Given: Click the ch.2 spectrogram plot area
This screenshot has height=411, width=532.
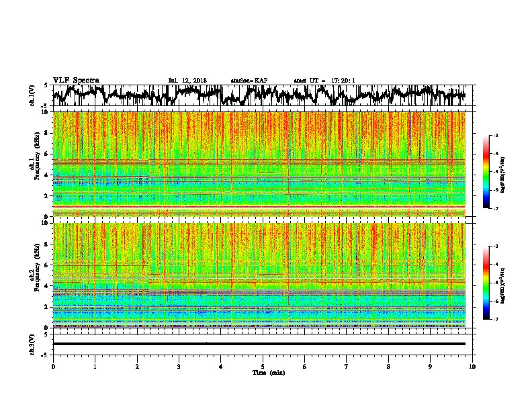Looking at the screenshot, I should [x=259, y=275].
